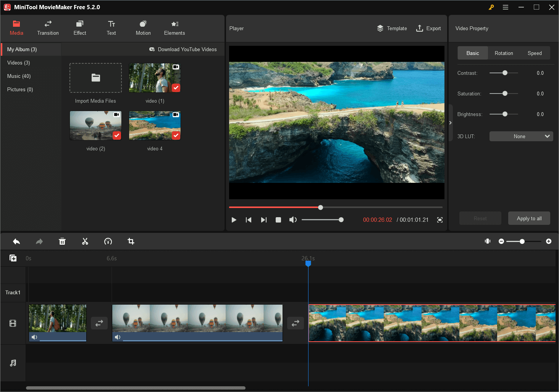
Task: Select My Album (3) category
Action: point(31,49)
